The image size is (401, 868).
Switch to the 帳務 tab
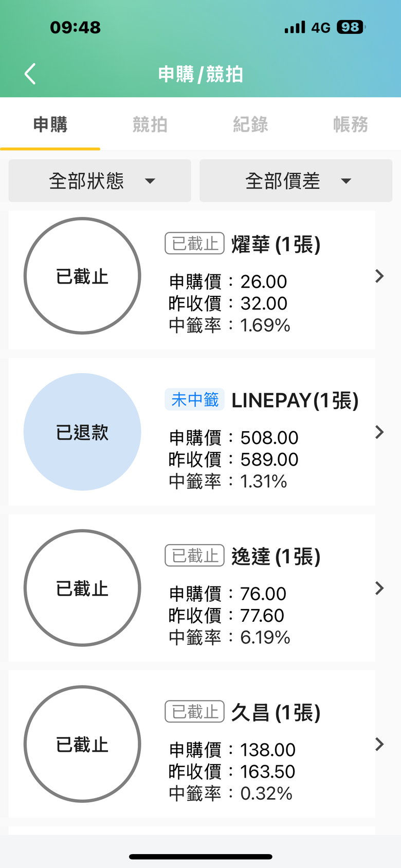pyautogui.click(x=351, y=124)
